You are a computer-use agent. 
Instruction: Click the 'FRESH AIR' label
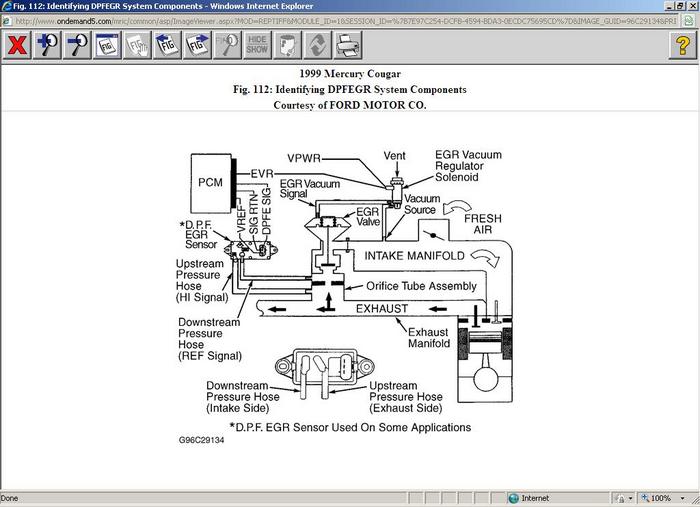[483, 224]
